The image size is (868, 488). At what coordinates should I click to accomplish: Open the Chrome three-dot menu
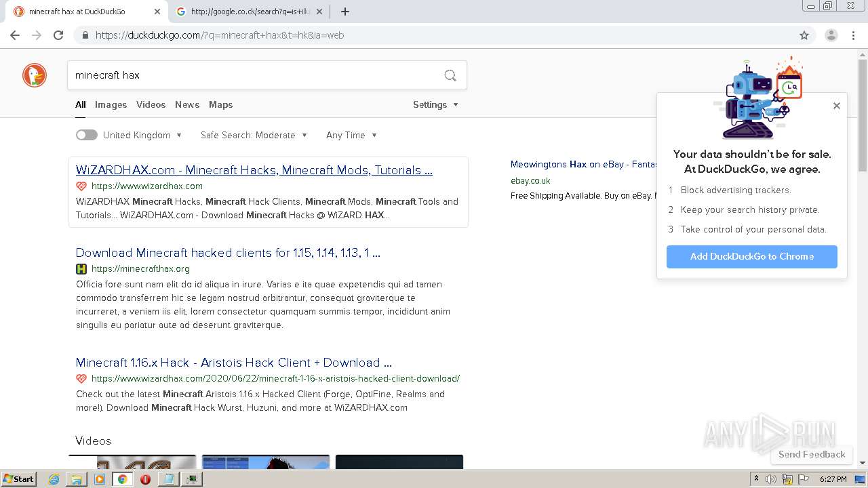(x=854, y=35)
